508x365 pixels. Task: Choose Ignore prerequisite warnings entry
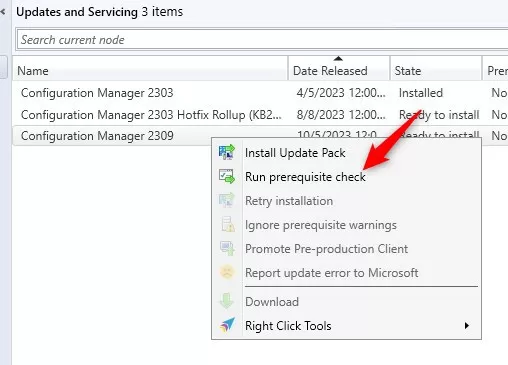(x=346, y=225)
